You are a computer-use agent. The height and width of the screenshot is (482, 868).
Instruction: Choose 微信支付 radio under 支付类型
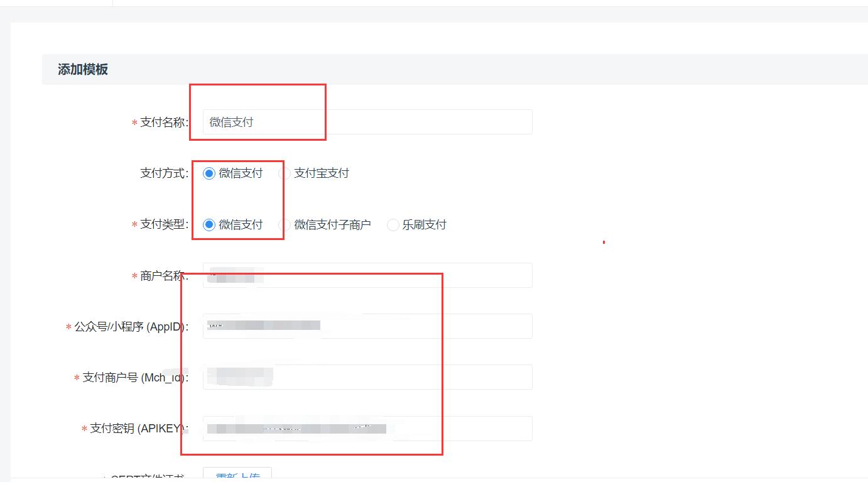click(209, 225)
